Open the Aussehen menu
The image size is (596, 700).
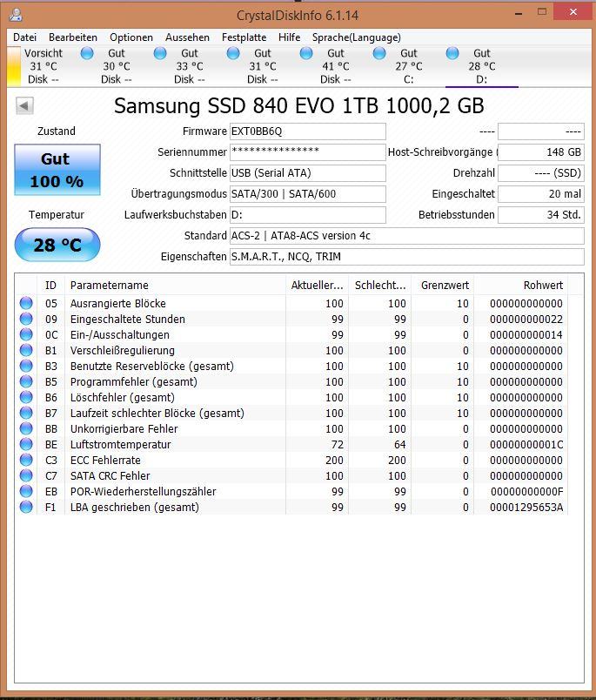pyautogui.click(x=187, y=37)
